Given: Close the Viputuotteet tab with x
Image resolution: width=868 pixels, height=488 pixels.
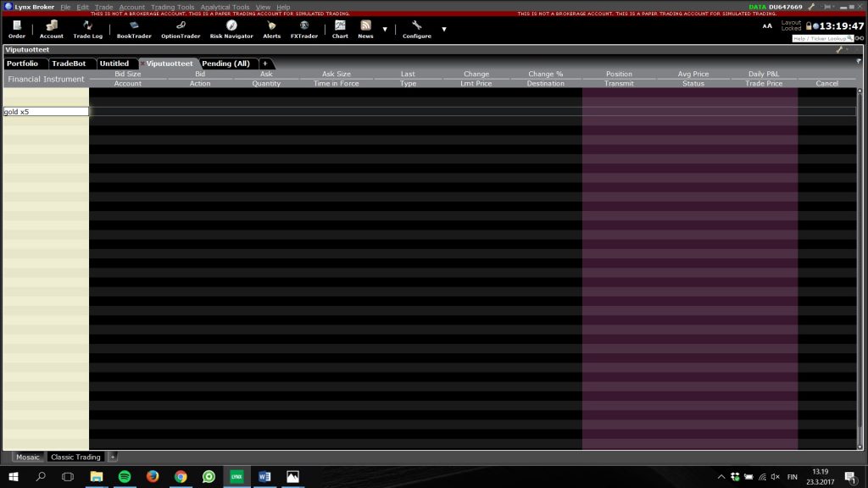Looking at the screenshot, I should (142, 64).
